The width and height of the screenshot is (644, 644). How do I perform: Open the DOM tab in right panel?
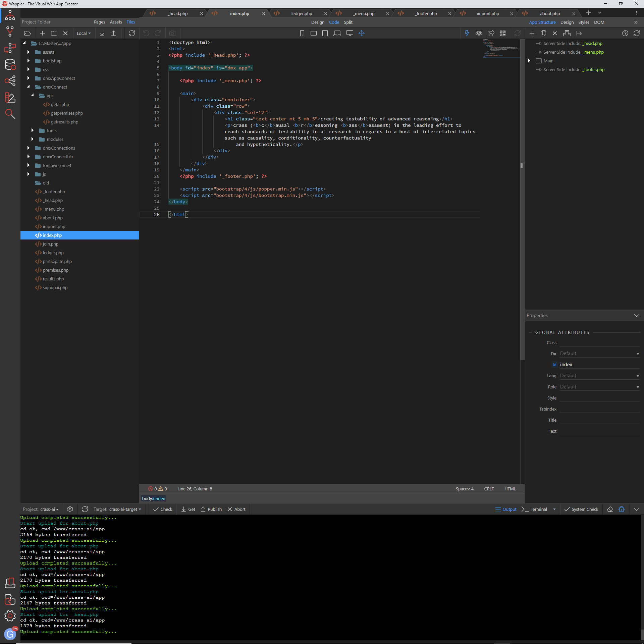point(599,22)
